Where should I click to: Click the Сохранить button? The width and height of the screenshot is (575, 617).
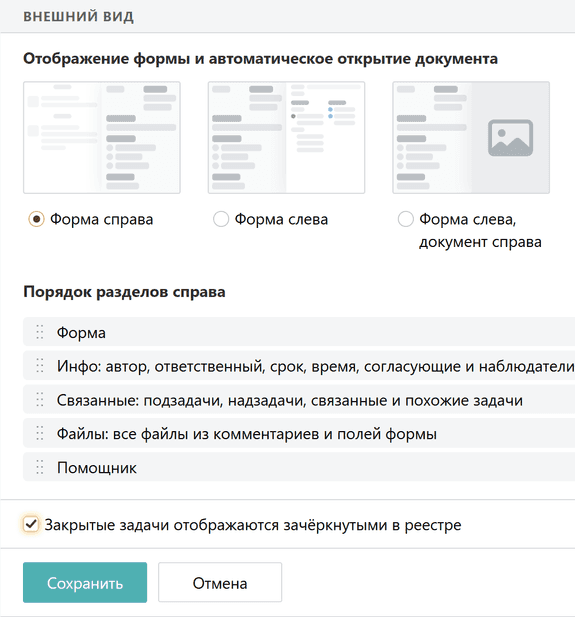click(x=85, y=583)
